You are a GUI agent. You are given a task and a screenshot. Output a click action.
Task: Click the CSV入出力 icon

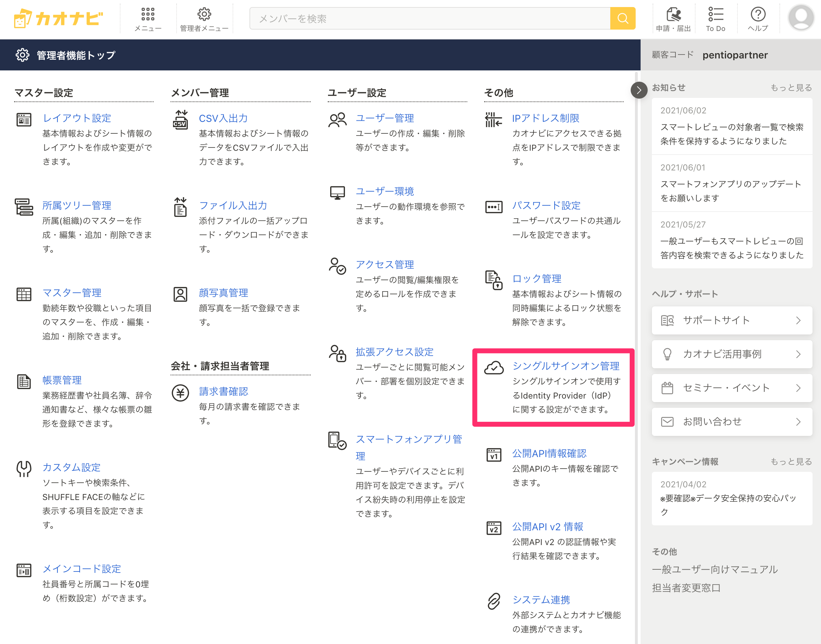coord(180,119)
